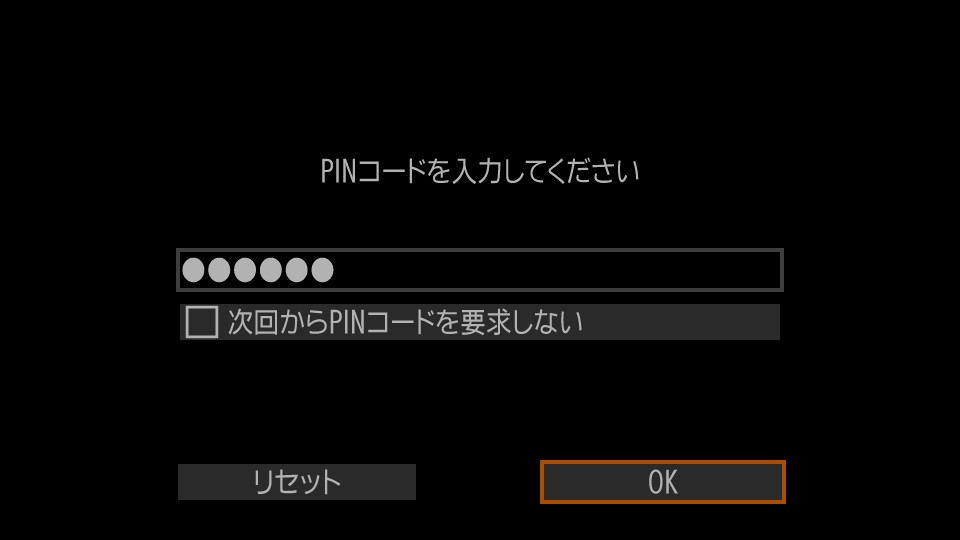Click the PINコードを入力してください heading text
Screen dimensions: 960x540
coord(480,171)
